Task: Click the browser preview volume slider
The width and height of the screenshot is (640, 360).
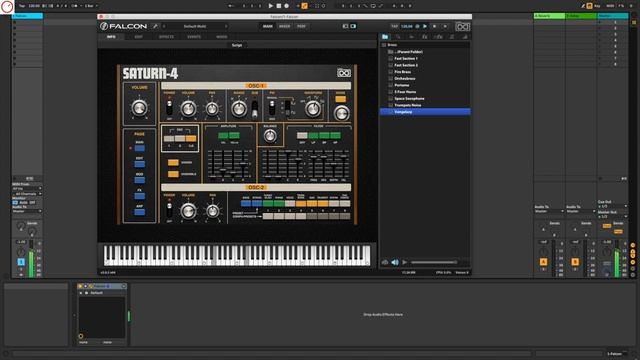Action: pos(434,262)
